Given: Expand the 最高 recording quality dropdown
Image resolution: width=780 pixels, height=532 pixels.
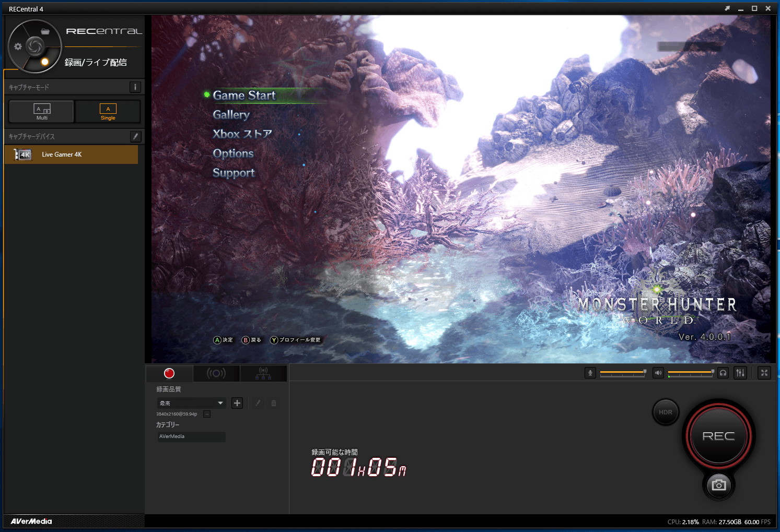Looking at the screenshot, I should [191, 403].
